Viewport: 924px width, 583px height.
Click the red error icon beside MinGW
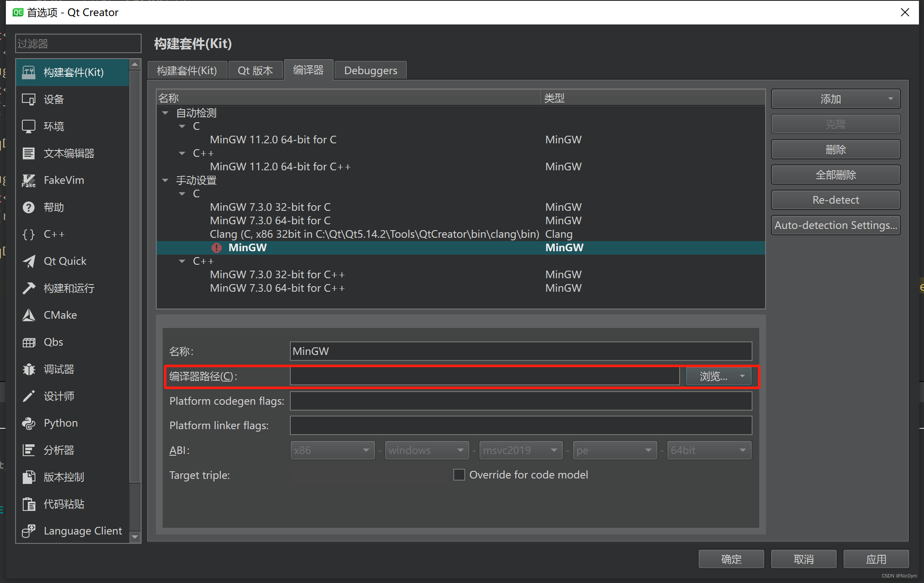[217, 248]
